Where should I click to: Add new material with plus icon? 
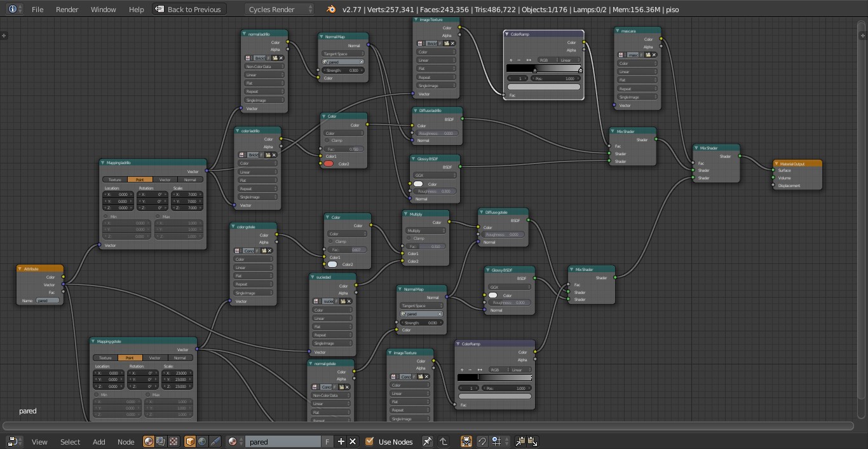point(341,441)
